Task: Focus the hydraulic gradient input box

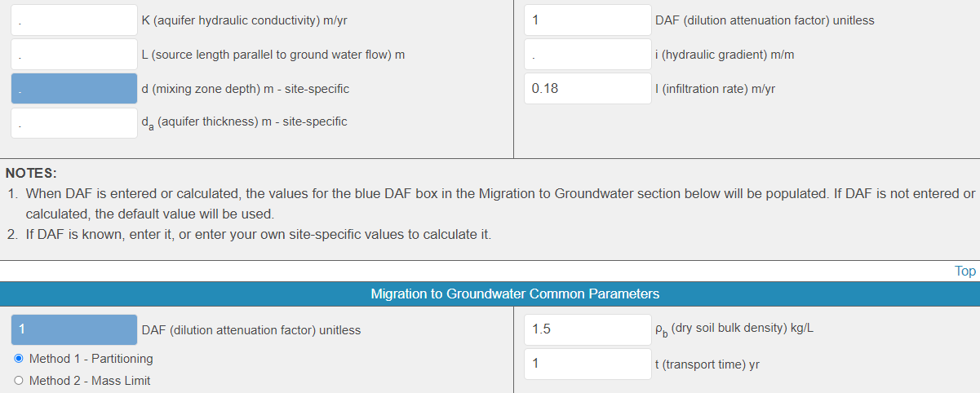Action: (588, 55)
